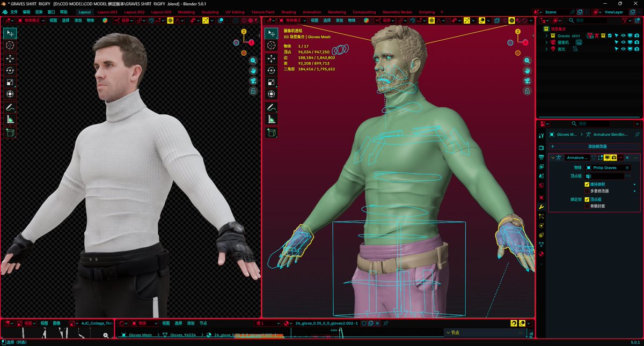Open the 文件 menu
This screenshot has width=644, height=346.
pos(14,12)
